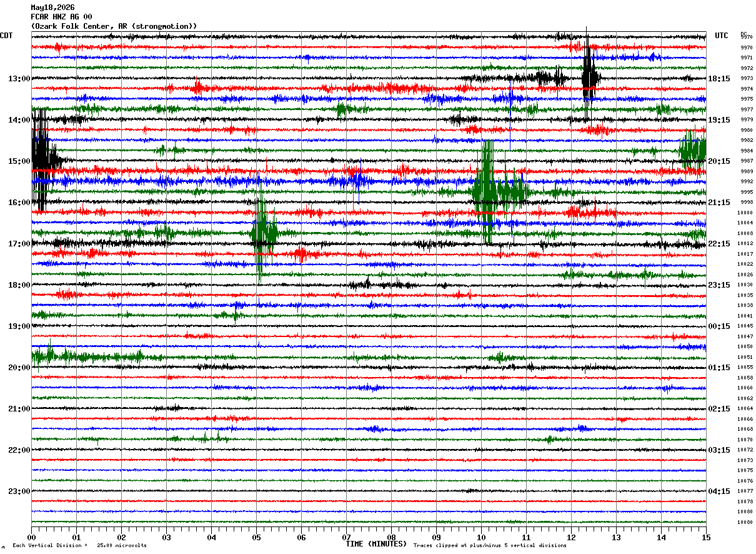Click the green burst at the right edge near 20:15
The image size is (756, 554).
(x=692, y=150)
